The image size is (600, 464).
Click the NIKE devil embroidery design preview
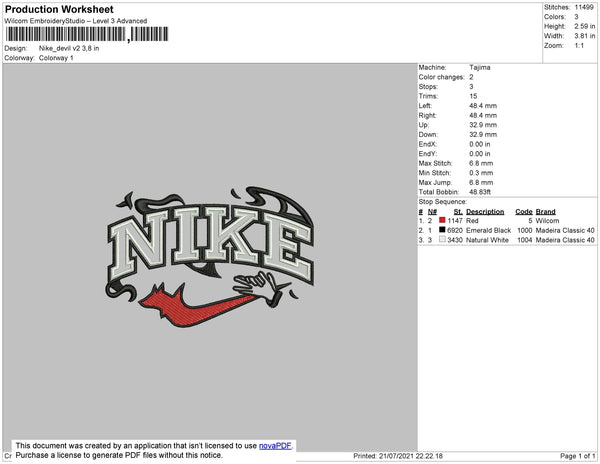click(210, 257)
